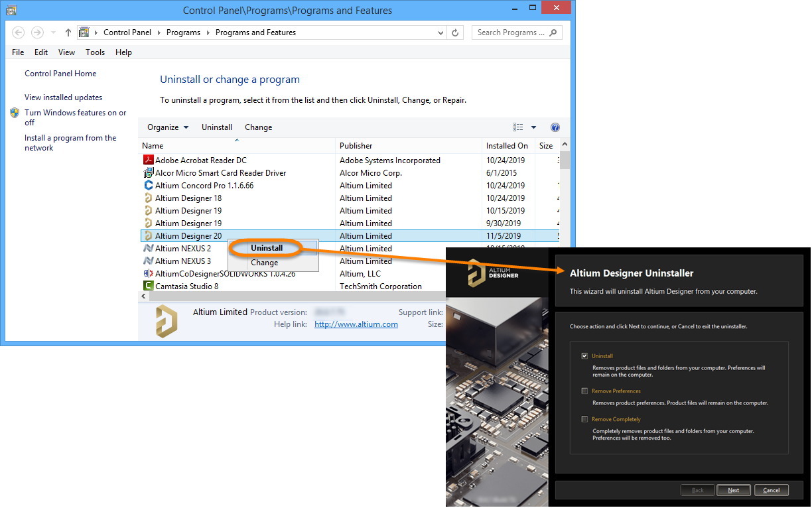Click the up arrow navigation button
Screen dimensions: 812x508
click(68, 32)
